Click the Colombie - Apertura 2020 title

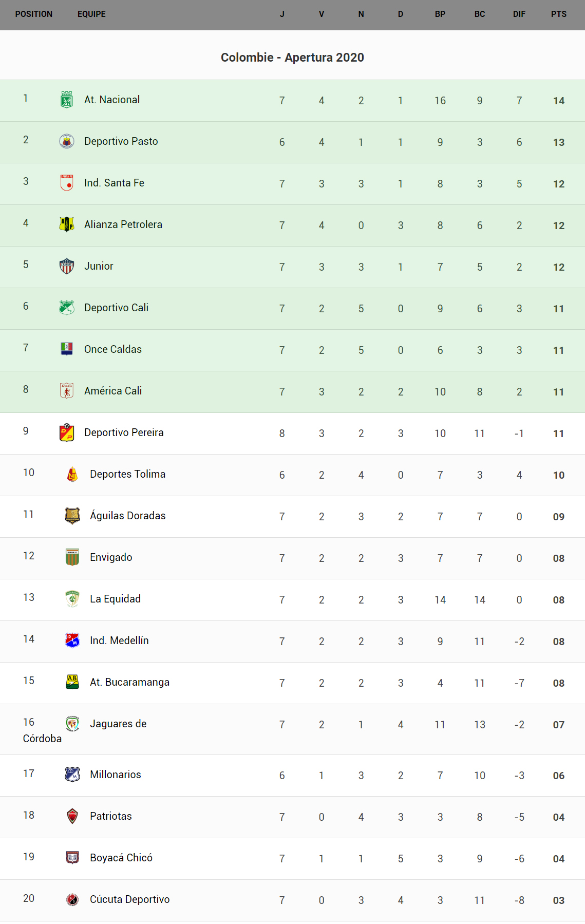(292, 58)
